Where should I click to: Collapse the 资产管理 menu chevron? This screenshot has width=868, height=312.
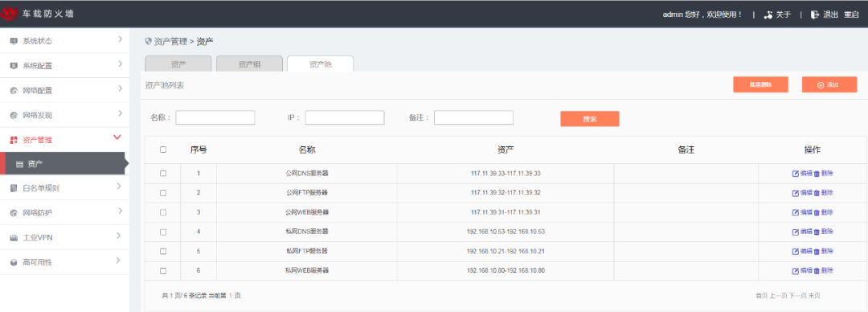[x=117, y=137]
